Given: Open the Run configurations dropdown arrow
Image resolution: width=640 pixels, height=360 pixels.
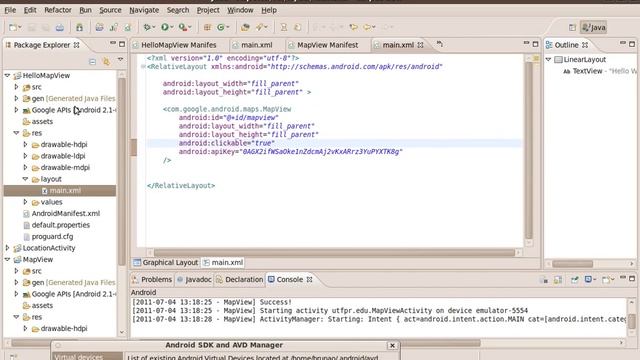Looking at the screenshot, I should coord(172,27).
